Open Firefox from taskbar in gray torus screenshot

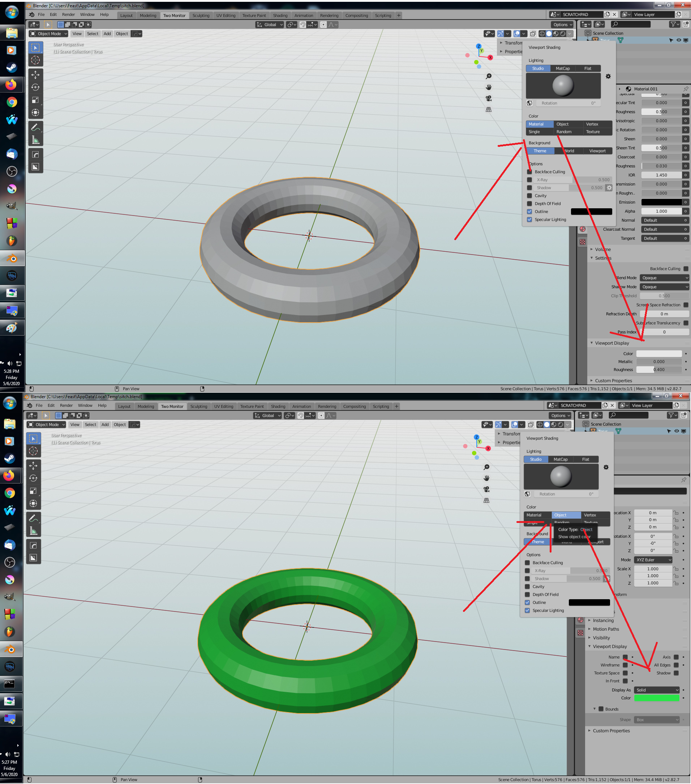pos(12,84)
